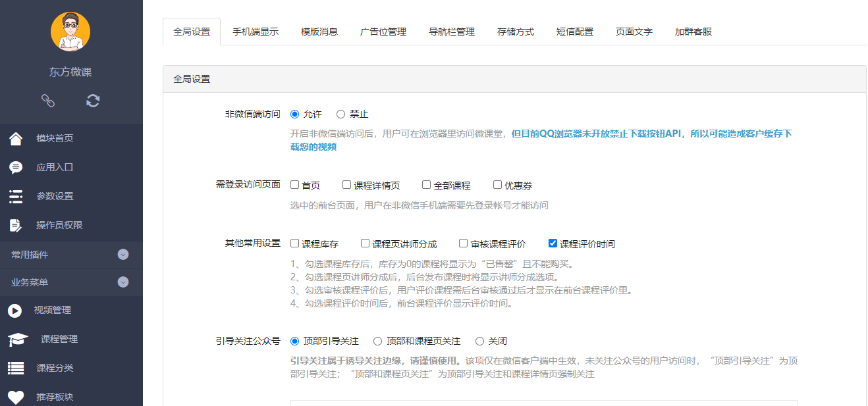Select the 禁止 radio button
This screenshot has height=406, width=868.
pos(340,114)
